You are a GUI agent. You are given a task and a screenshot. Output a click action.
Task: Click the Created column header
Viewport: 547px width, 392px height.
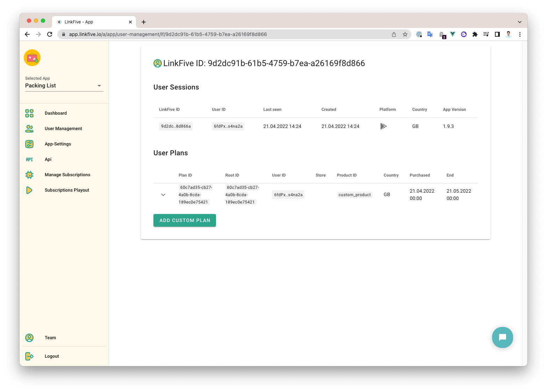tap(329, 109)
